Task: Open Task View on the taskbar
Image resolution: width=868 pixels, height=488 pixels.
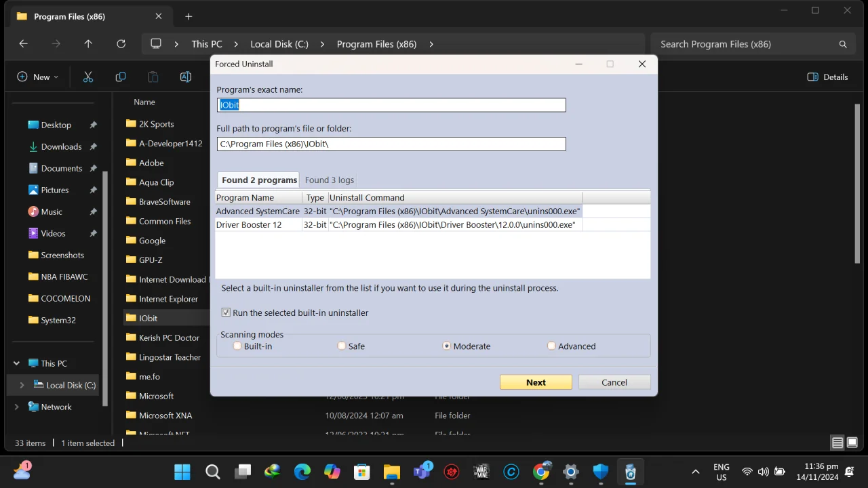Action: coord(243,471)
